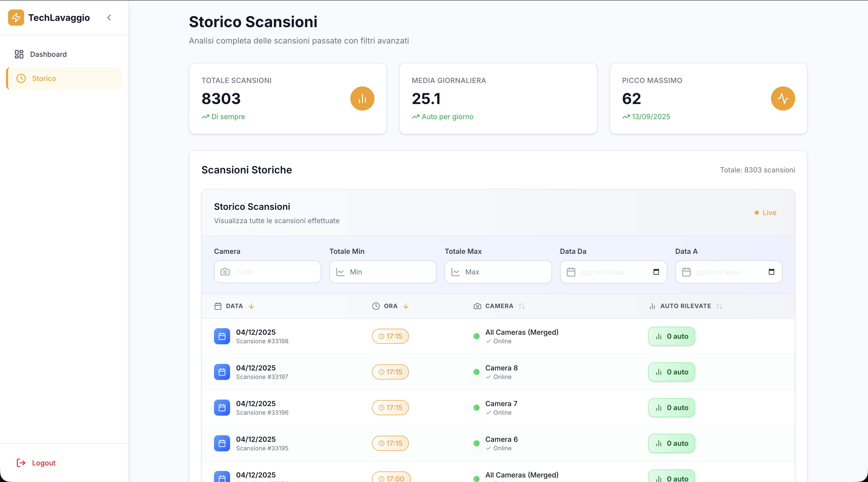Image resolution: width=868 pixels, height=482 pixels.
Task: Click the TechLavaggio lightning logo icon
Action: (16, 18)
